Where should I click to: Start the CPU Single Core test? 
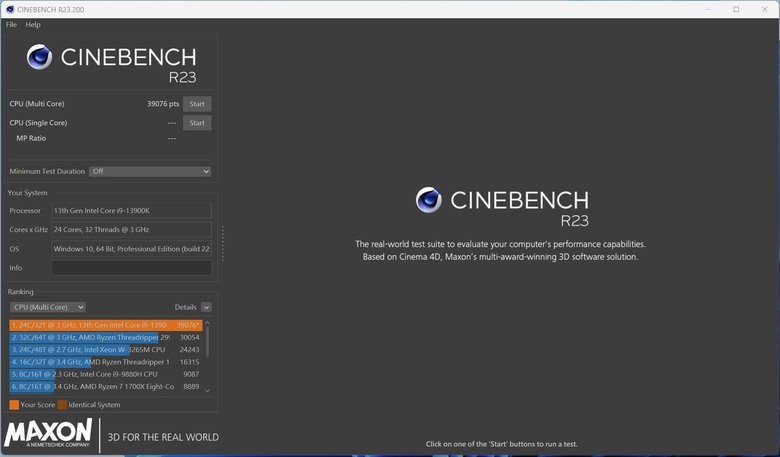[x=197, y=123]
